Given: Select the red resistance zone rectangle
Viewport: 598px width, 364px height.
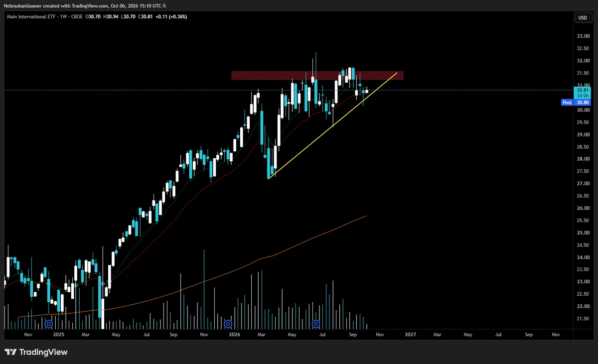Looking at the screenshot, I should (317, 76).
